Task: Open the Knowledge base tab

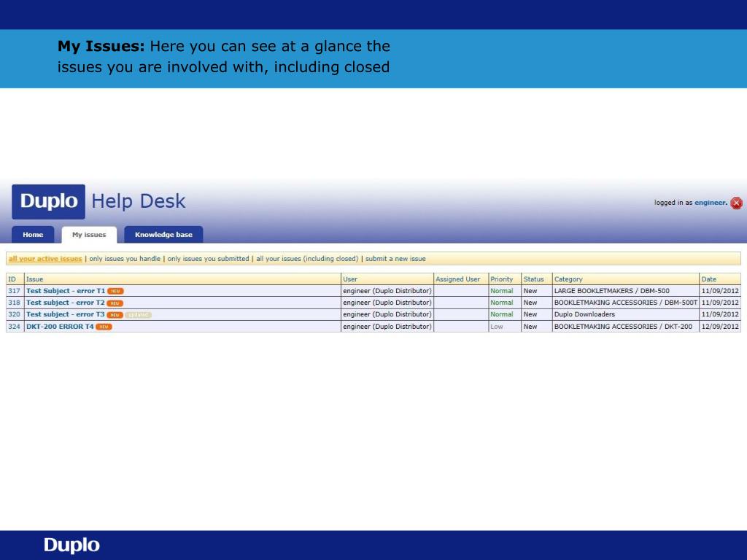Action: click(x=163, y=235)
